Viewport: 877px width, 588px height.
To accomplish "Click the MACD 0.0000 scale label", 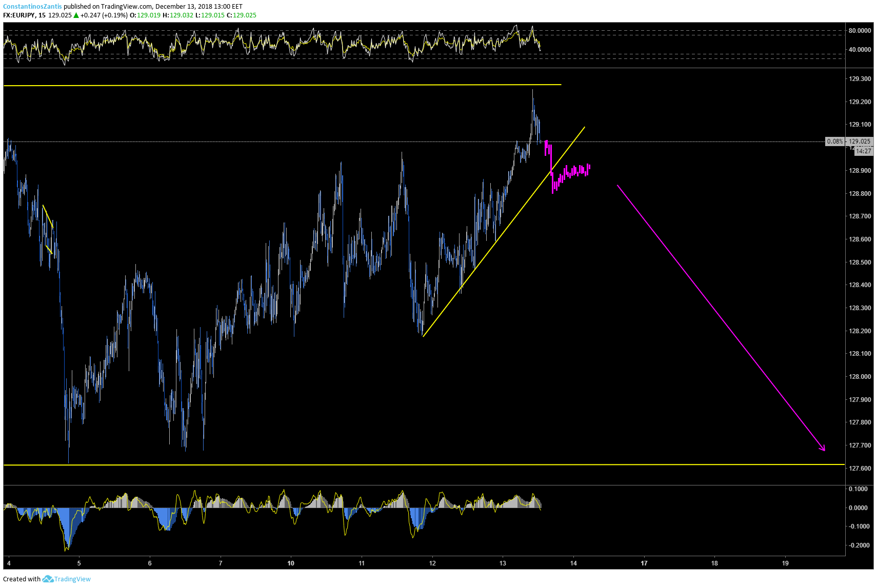I will [858, 508].
